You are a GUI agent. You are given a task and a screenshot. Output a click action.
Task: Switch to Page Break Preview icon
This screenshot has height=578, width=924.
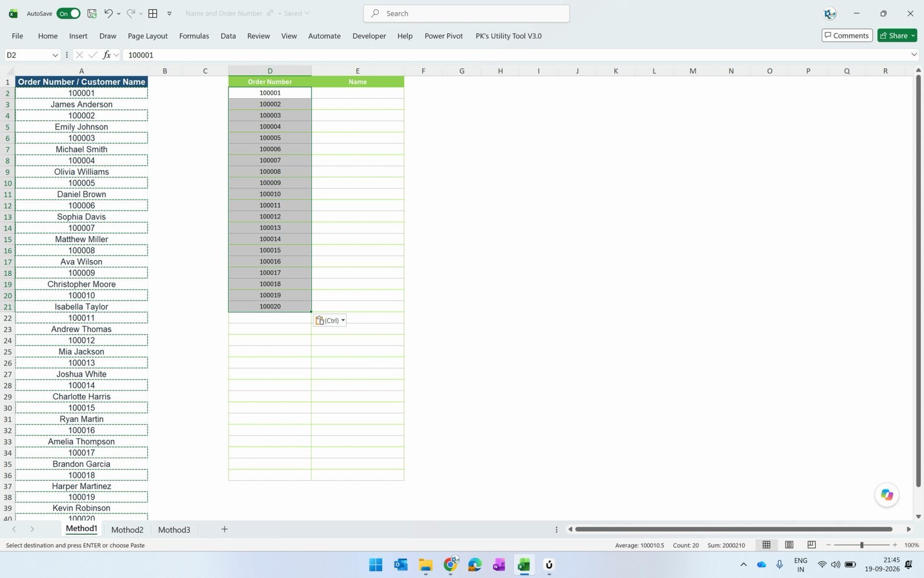(811, 545)
